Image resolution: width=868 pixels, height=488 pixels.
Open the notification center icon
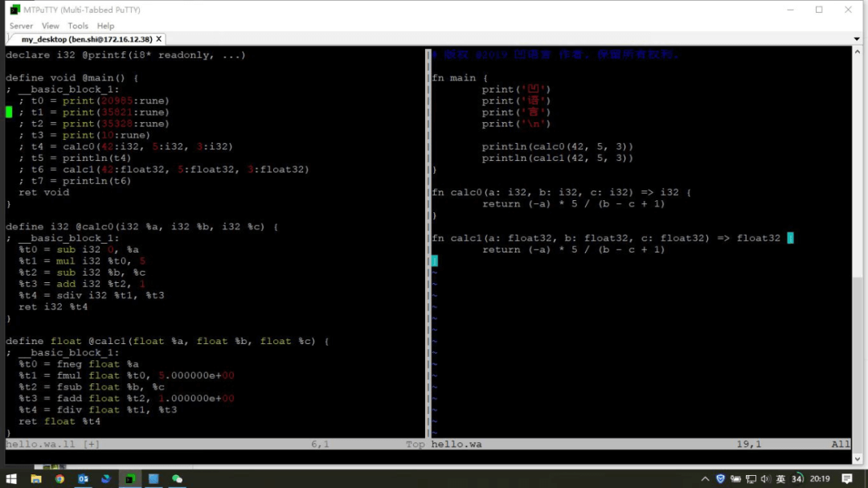(x=847, y=478)
